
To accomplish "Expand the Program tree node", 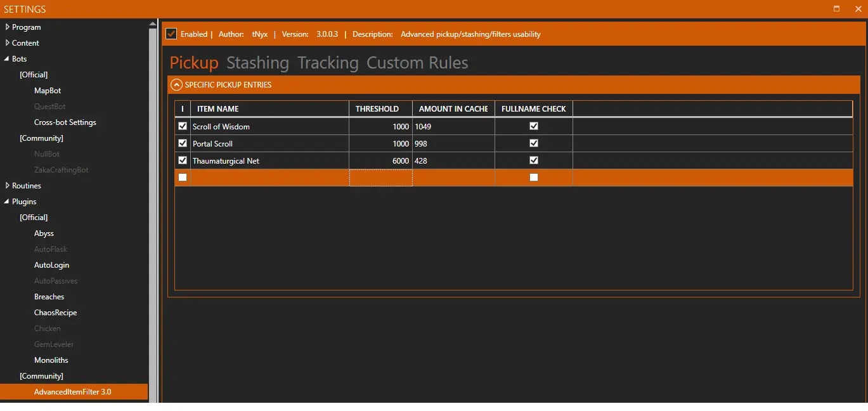I will click(7, 27).
